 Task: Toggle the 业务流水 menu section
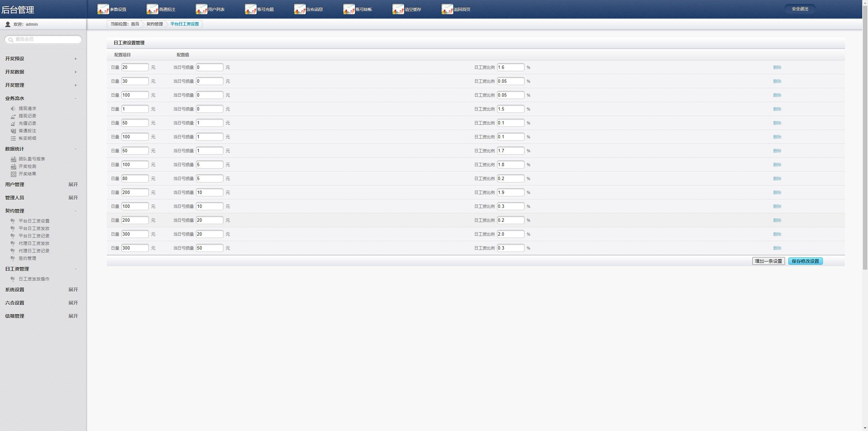click(41, 98)
